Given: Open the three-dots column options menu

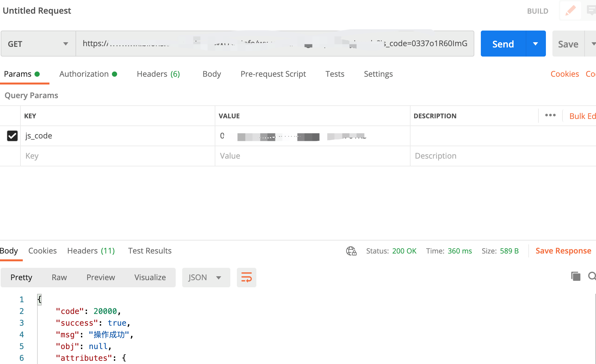Looking at the screenshot, I should pyautogui.click(x=550, y=115).
